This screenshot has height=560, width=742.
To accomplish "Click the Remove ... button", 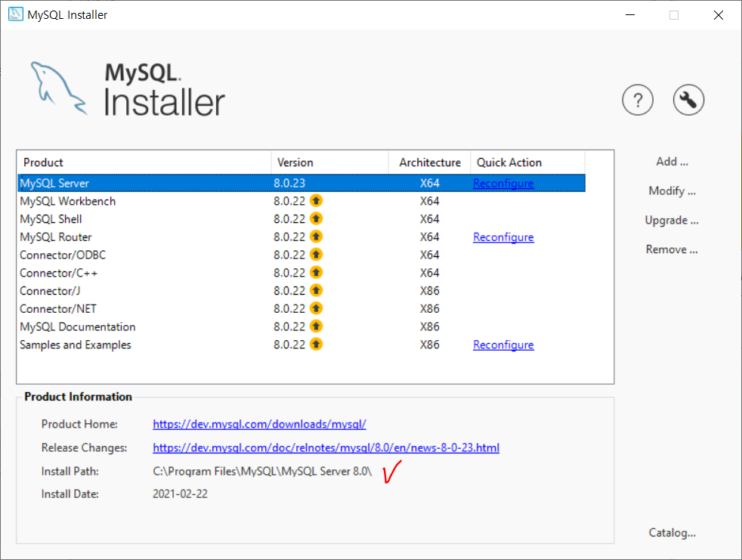I will 672,249.
